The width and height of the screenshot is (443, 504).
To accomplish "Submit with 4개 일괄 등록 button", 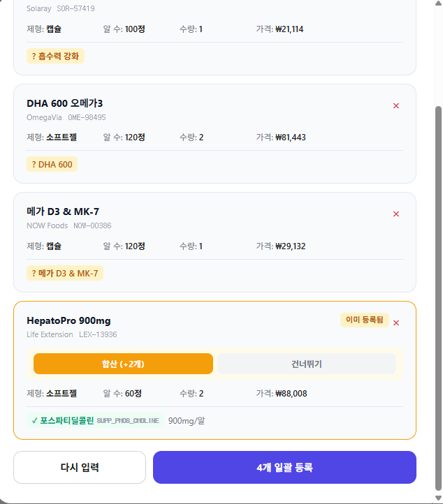I will 284,468.
